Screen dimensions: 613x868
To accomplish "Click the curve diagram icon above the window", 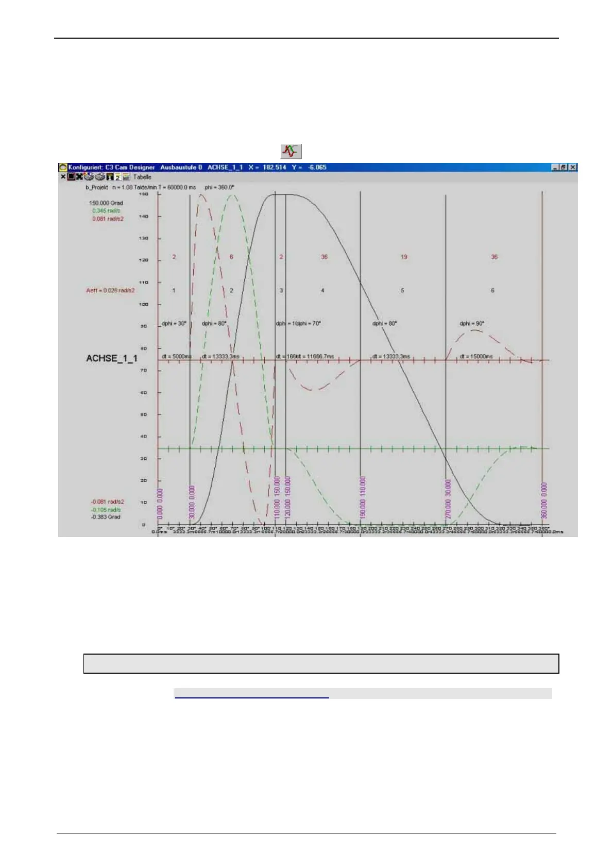I will coord(291,152).
